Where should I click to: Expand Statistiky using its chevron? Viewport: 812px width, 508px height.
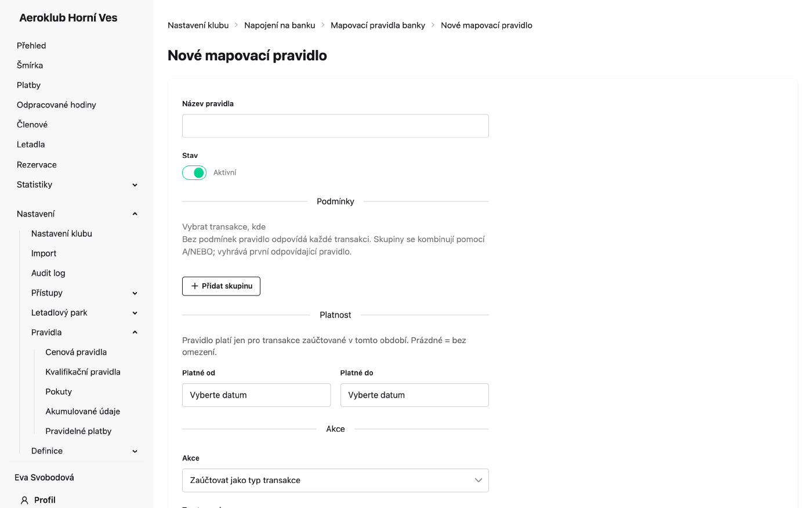[135, 185]
